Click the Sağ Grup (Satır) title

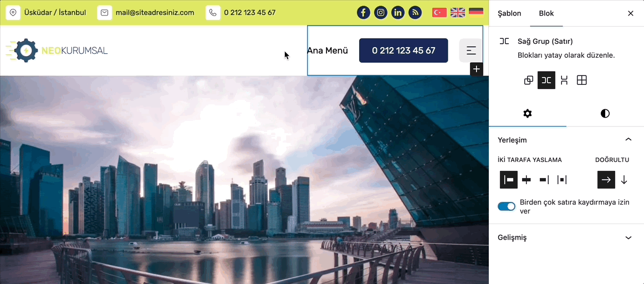[x=545, y=41]
